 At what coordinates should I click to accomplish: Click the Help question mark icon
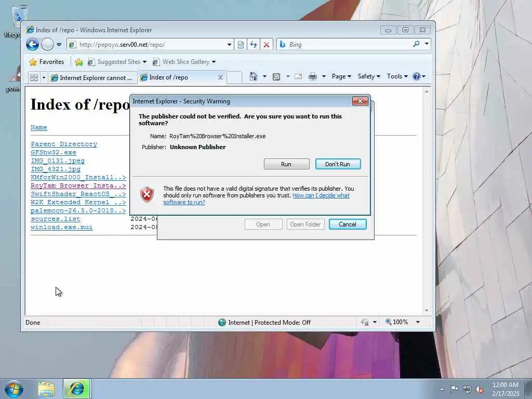[x=416, y=76]
